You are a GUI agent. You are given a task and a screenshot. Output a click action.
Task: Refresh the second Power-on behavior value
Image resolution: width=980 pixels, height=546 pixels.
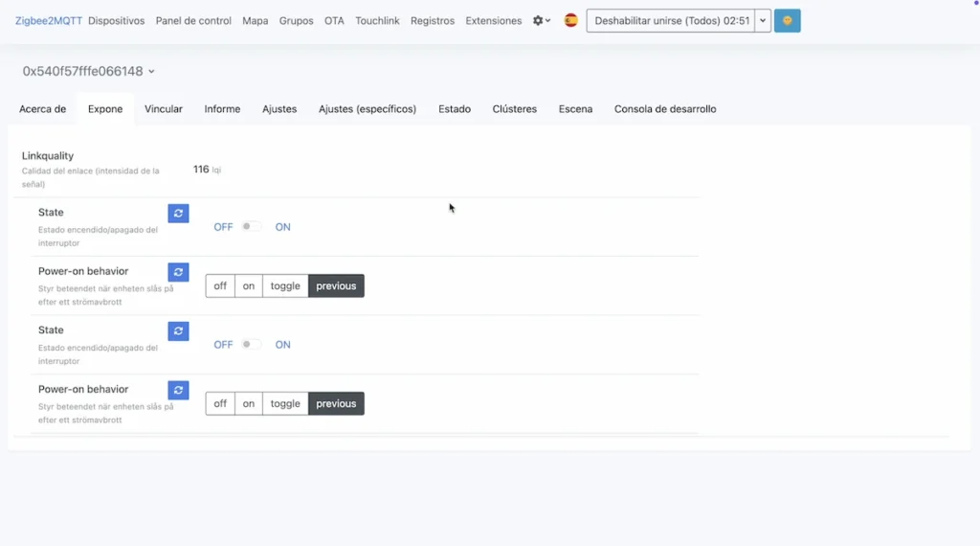178,391
